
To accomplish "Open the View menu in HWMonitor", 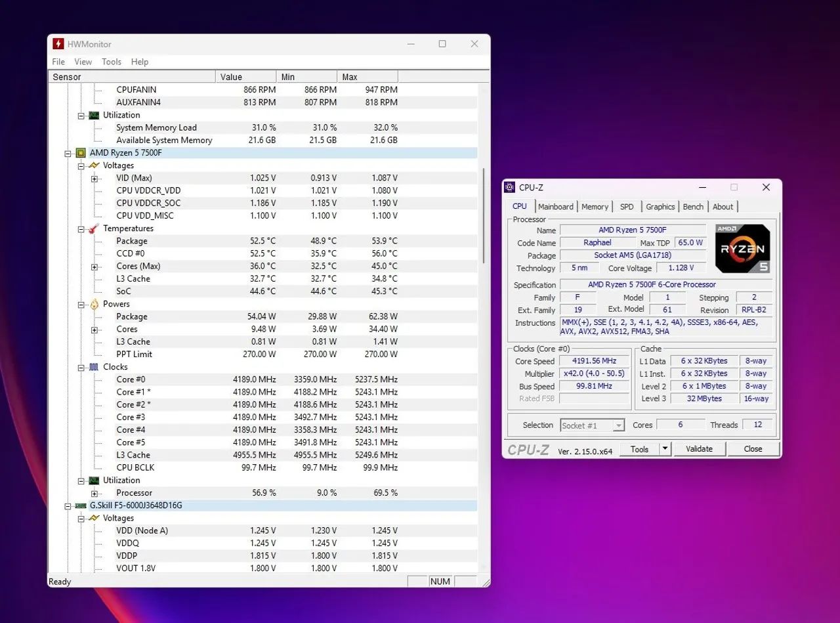I will pyautogui.click(x=83, y=62).
